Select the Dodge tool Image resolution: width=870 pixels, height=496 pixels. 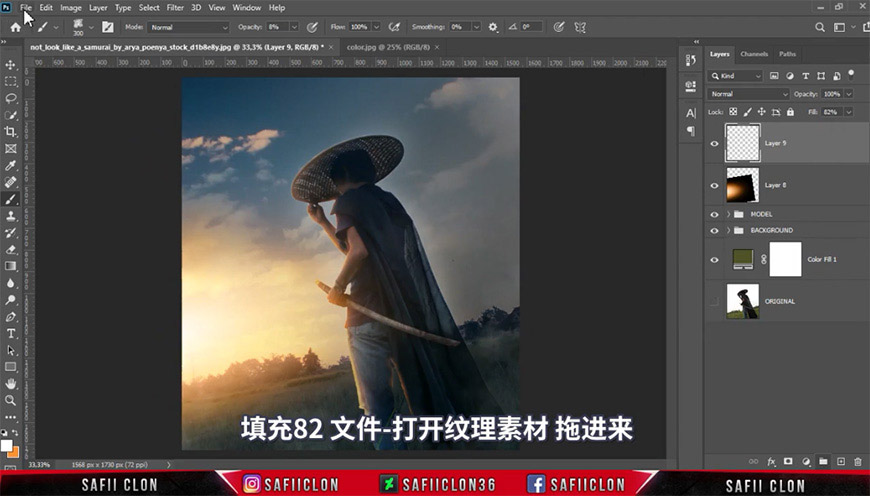[x=11, y=300]
